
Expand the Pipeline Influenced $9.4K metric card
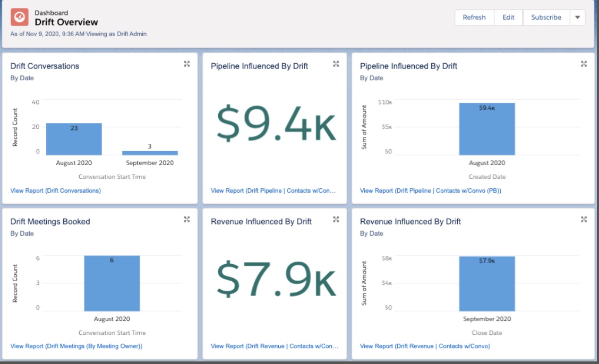[336, 64]
